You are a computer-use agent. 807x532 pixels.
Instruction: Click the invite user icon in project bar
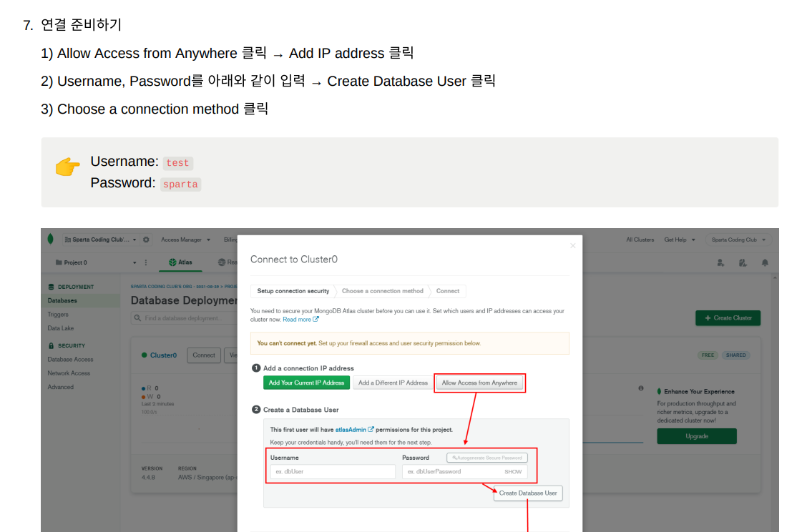pos(720,263)
